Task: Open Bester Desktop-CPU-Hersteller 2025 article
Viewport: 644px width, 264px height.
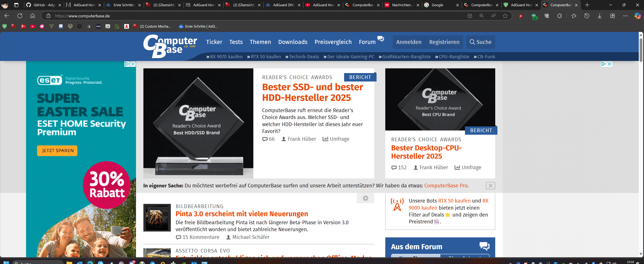Action: click(426, 152)
